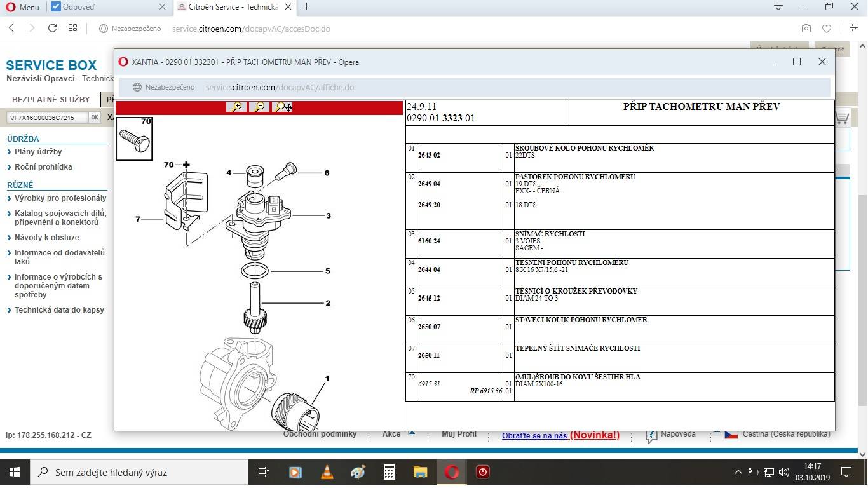Click the SERVICE BOX logo
The image size is (868, 488).
click(51, 65)
